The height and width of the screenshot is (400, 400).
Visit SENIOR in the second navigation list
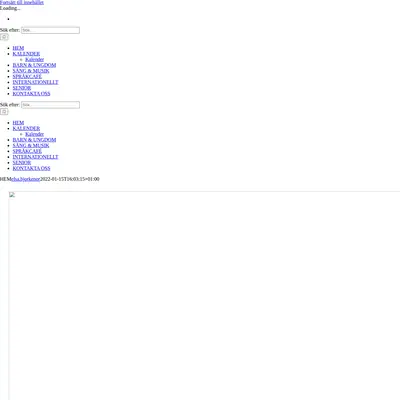[x=22, y=162]
